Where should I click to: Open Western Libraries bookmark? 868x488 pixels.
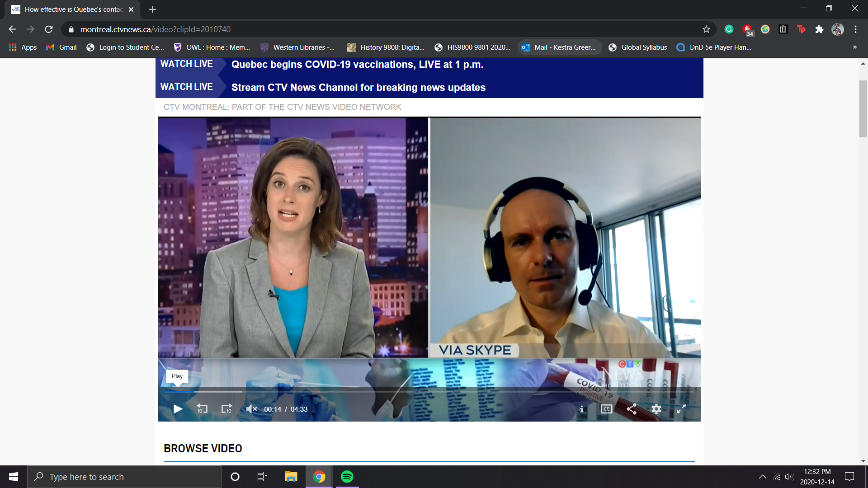click(297, 47)
